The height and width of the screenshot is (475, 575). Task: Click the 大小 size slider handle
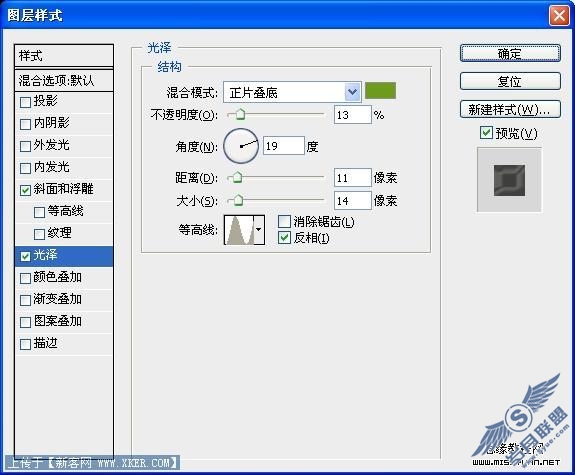point(238,200)
